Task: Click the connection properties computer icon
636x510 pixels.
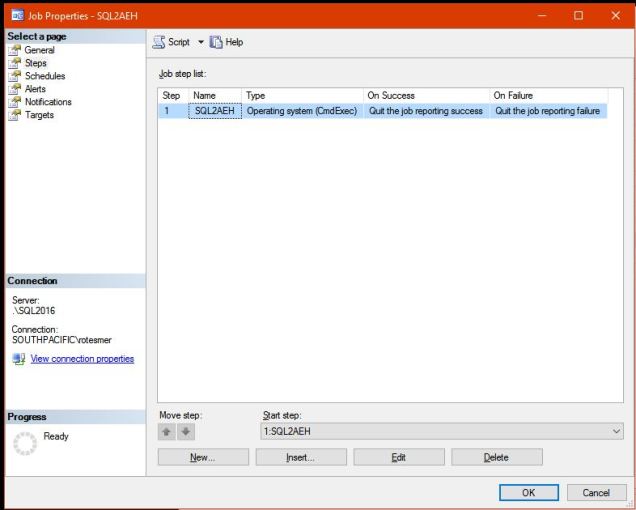Action: click(19, 359)
